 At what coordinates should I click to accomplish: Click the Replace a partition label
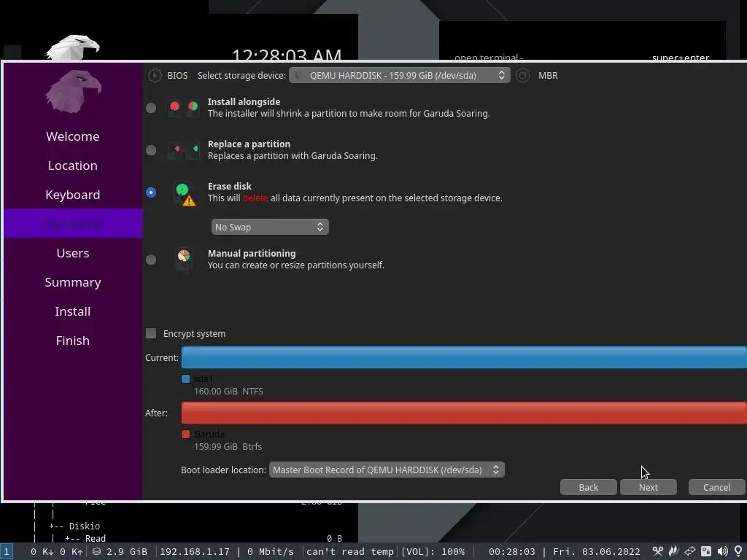[249, 144]
